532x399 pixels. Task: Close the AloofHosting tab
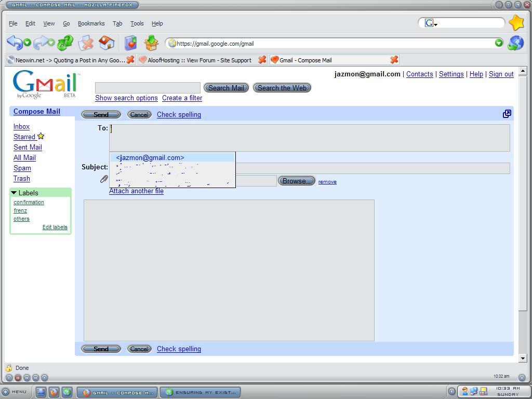(x=262, y=60)
